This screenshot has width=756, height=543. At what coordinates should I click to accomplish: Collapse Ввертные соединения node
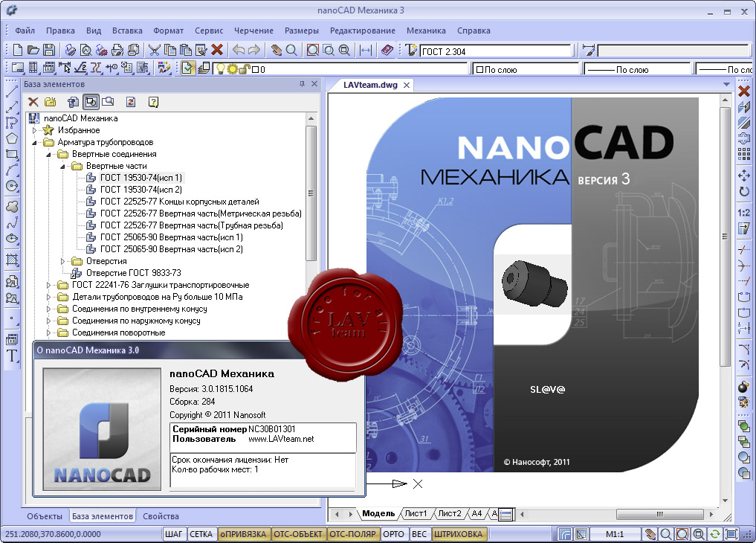(48, 154)
